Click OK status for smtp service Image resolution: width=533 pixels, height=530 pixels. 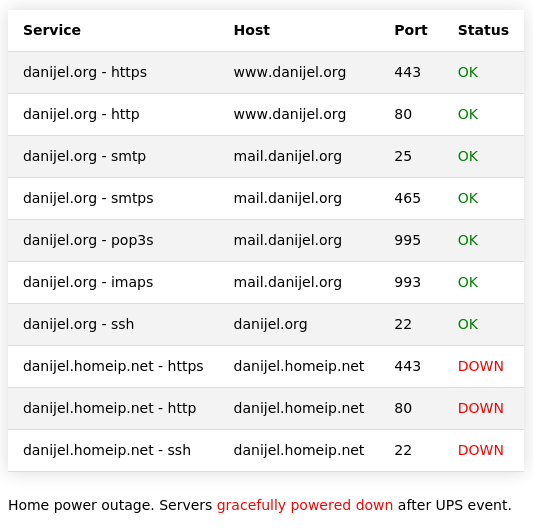(468, 156)
